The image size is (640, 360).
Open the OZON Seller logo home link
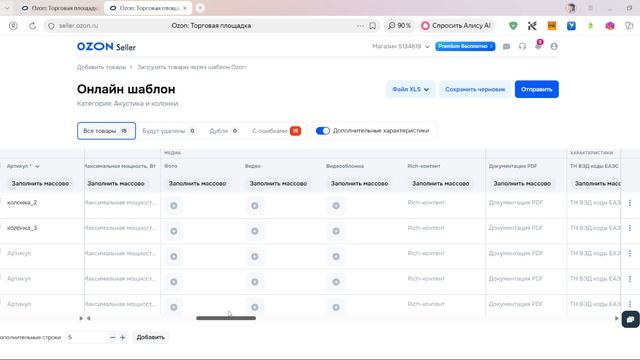[106, 47]
